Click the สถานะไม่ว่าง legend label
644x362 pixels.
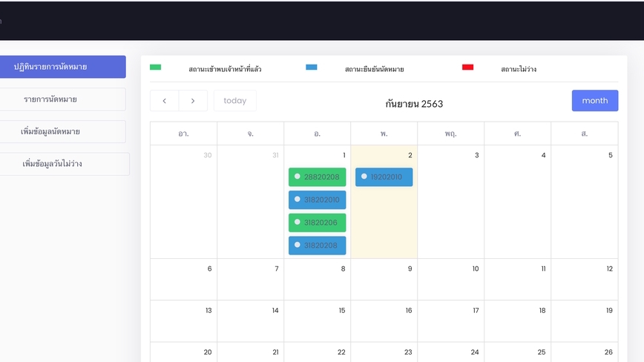pyautogui.click(x=519, y=69)
